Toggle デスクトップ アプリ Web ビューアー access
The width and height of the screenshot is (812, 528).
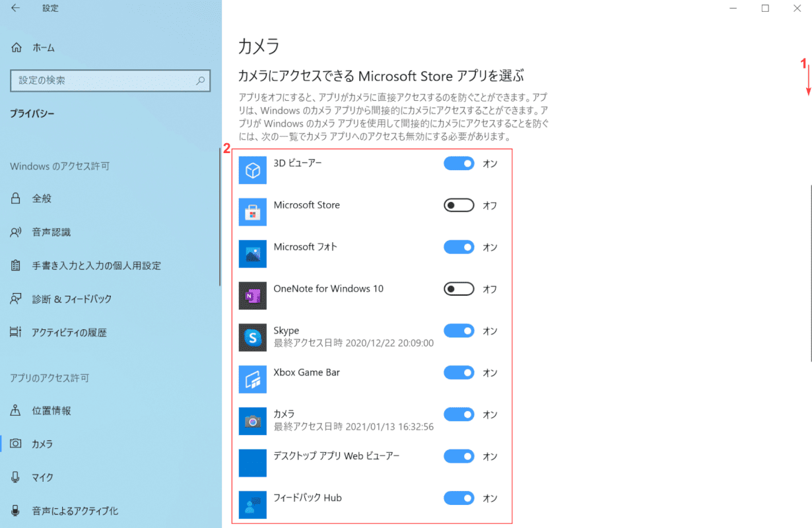[x=459, y=456]
